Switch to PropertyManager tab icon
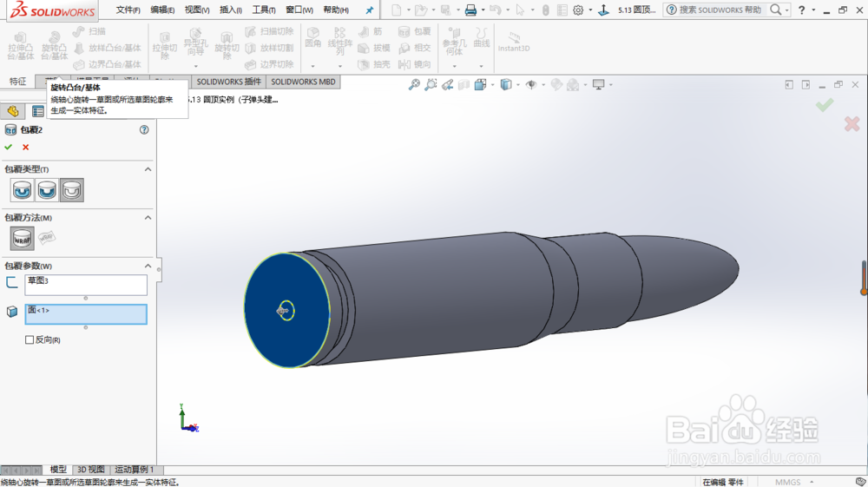Viewport: 868px width, 487px height. pyautogui.click(x=37, y=111)
